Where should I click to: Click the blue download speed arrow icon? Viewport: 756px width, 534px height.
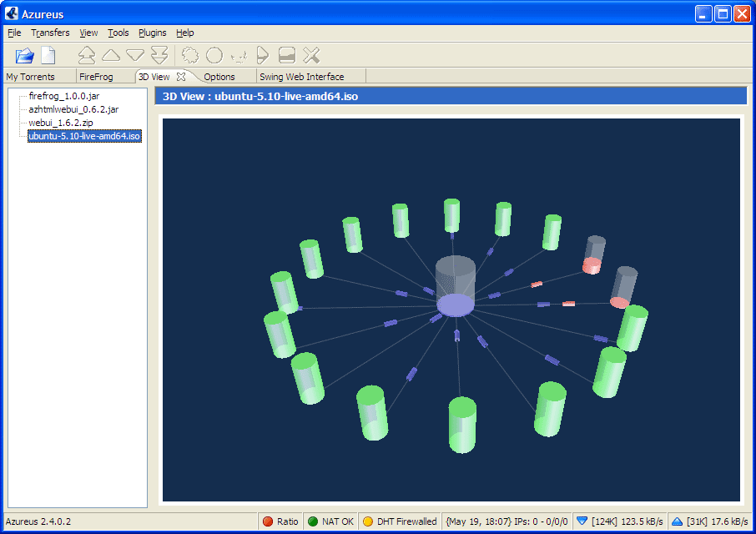point(582,521)
